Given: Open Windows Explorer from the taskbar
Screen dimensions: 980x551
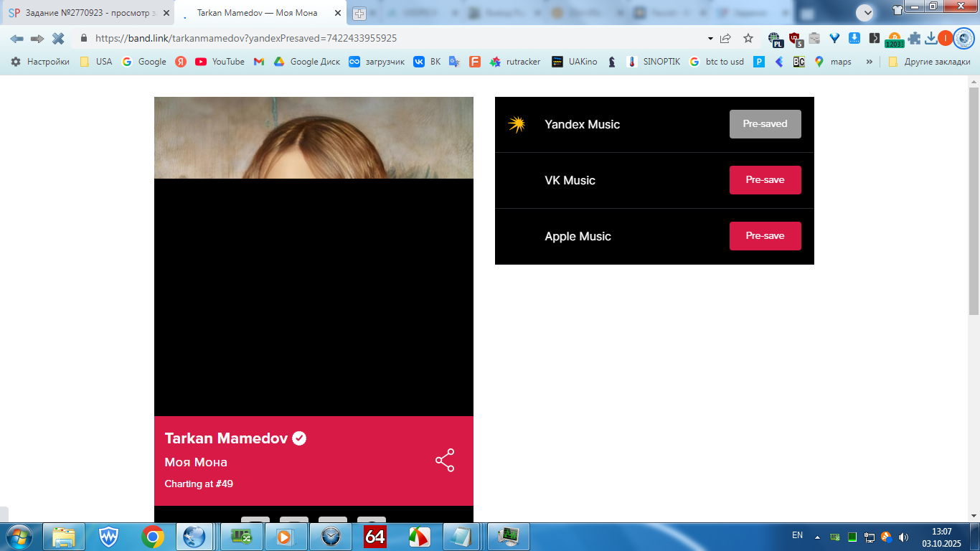Looking at the screenshot, I should pyautogui.click(x=64, y=537).
